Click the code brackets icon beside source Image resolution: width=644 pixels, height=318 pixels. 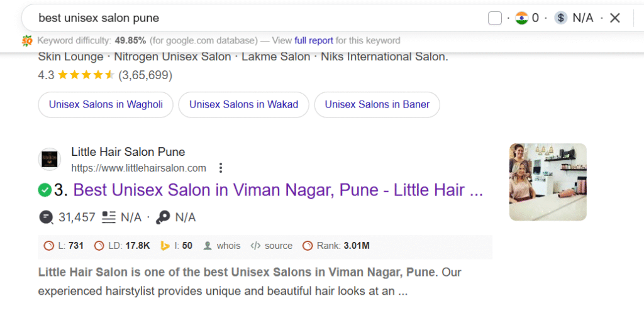255,246
